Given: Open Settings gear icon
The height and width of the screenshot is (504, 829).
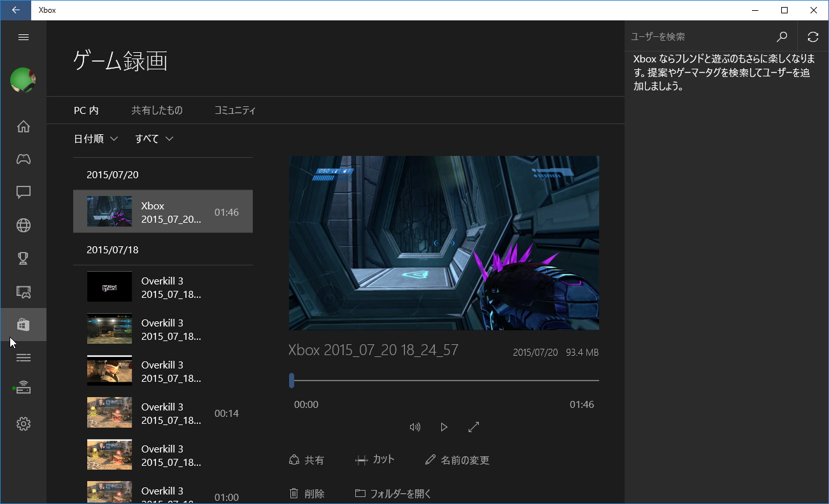Looking at the screenshot, I should 24,424.
